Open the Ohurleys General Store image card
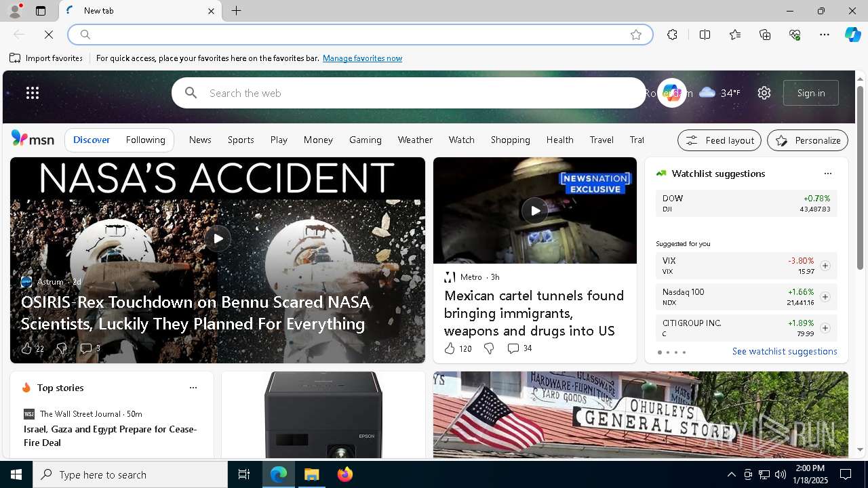Image resolution: width=868 pixels, height=488 pixels. pyautogui.click(x=641, y=415)
